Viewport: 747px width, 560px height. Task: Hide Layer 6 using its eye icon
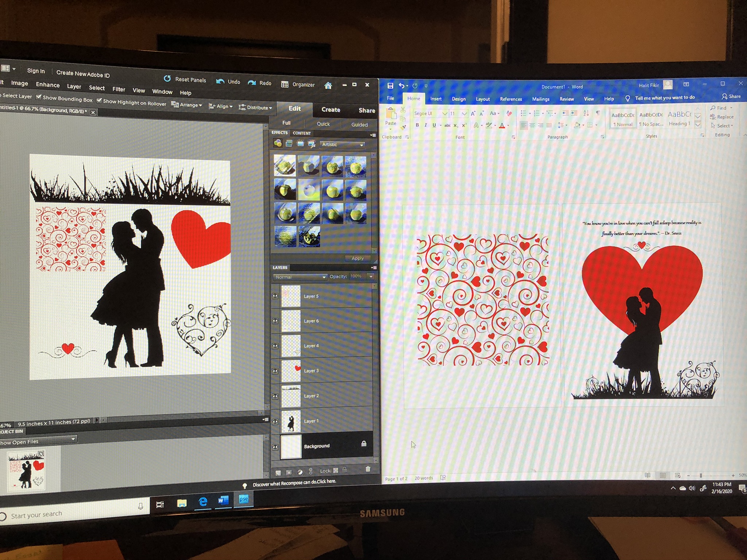[x=275, y=321]
